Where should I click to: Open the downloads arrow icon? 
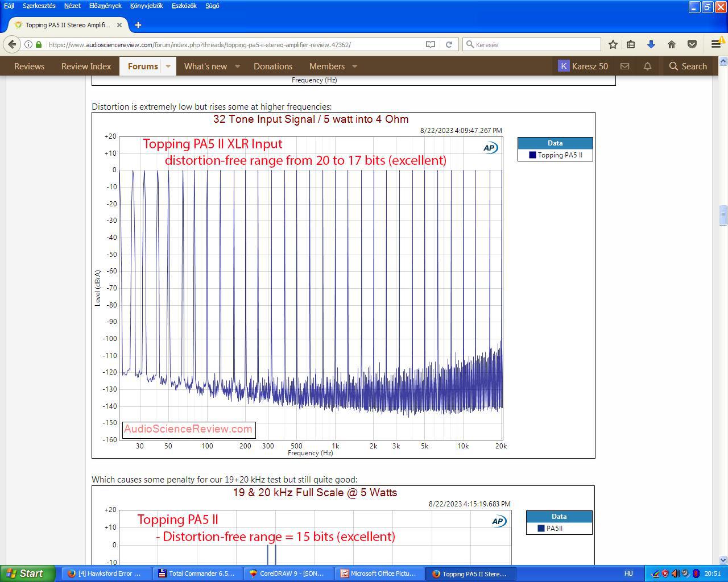tap(651, 44)
